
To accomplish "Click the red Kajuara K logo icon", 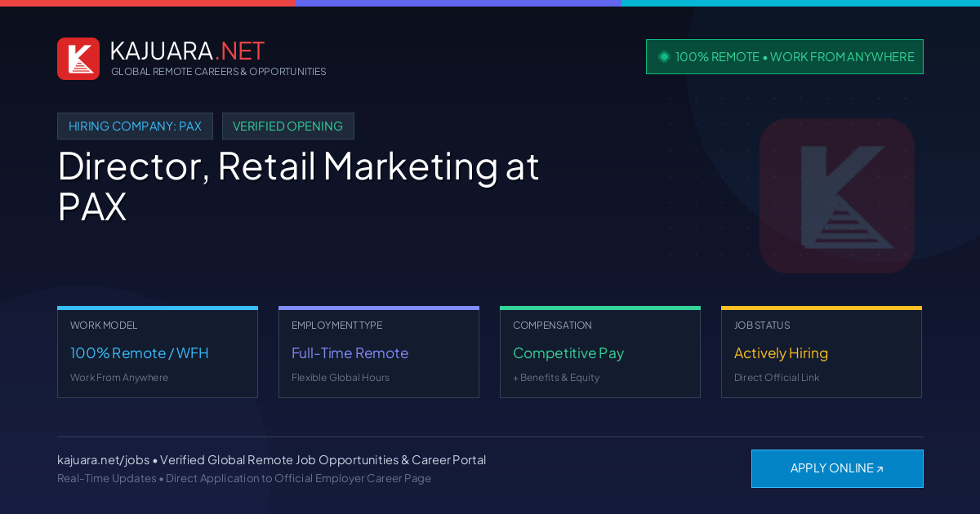I will [78, 59].
